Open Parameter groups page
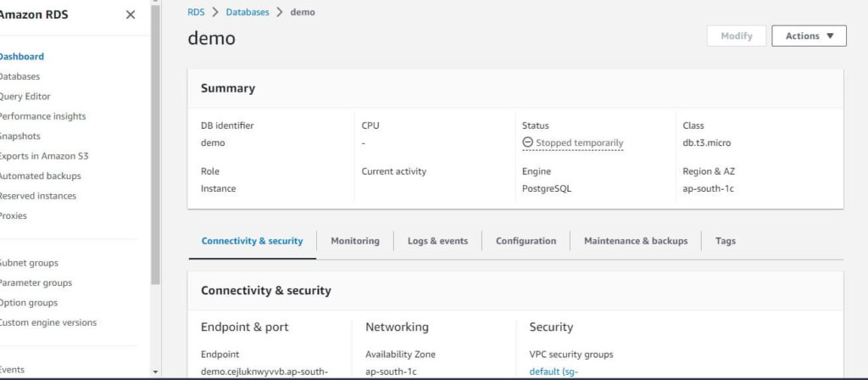 [x=36, y=283]
